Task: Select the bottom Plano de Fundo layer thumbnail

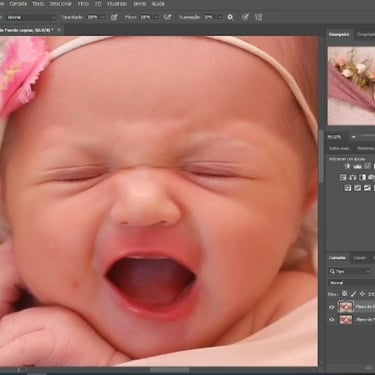Action: (x=346, y=320)
